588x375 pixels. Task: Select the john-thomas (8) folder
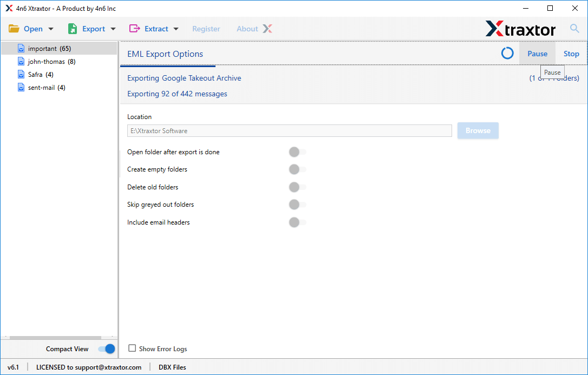pyautogui.click(x=59, y=62)
